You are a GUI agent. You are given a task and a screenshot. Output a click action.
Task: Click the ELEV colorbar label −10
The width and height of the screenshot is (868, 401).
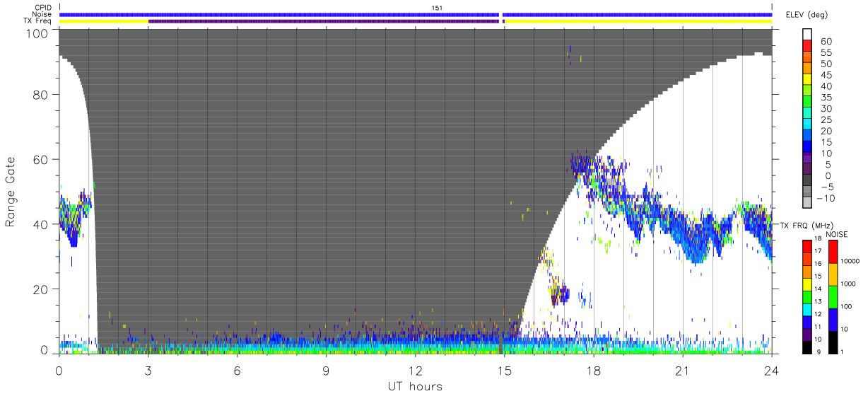point(826,198)
